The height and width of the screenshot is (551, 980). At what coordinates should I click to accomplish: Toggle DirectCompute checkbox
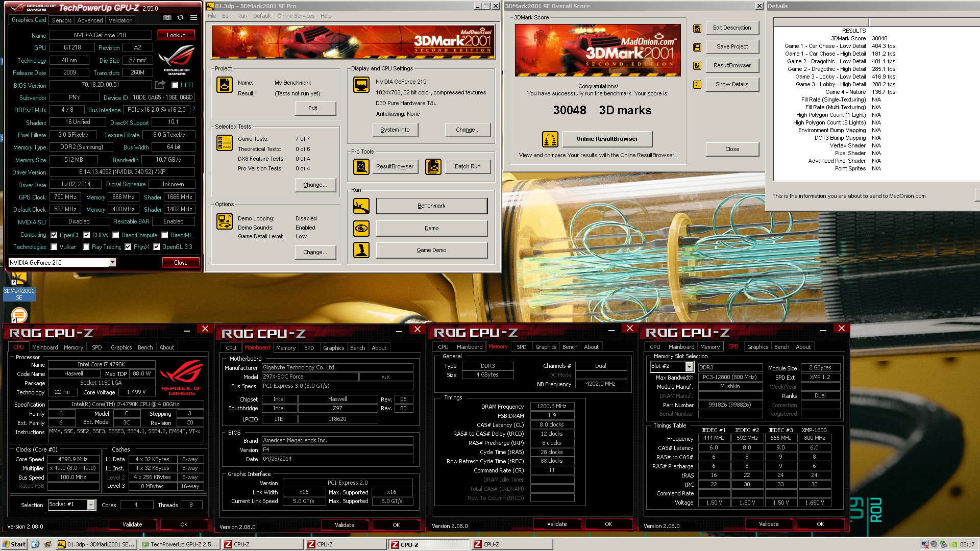pyautogui.click(x=116, y=235)
